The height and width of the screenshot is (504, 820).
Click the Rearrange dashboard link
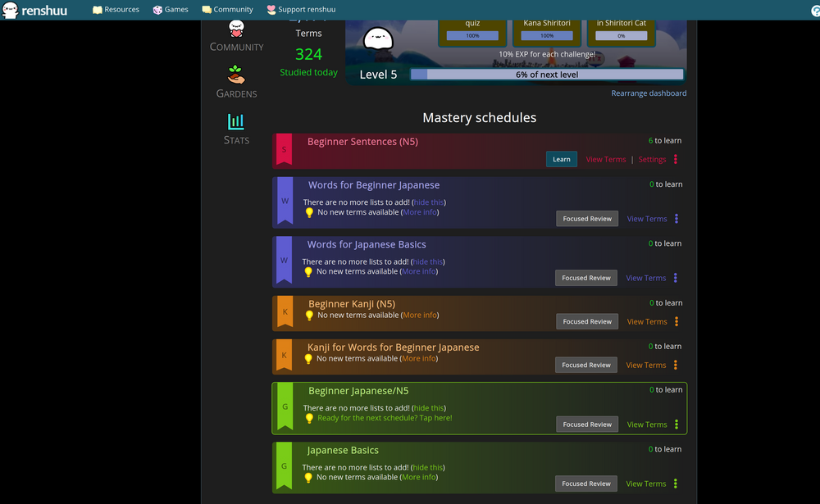tap(649, 93)
